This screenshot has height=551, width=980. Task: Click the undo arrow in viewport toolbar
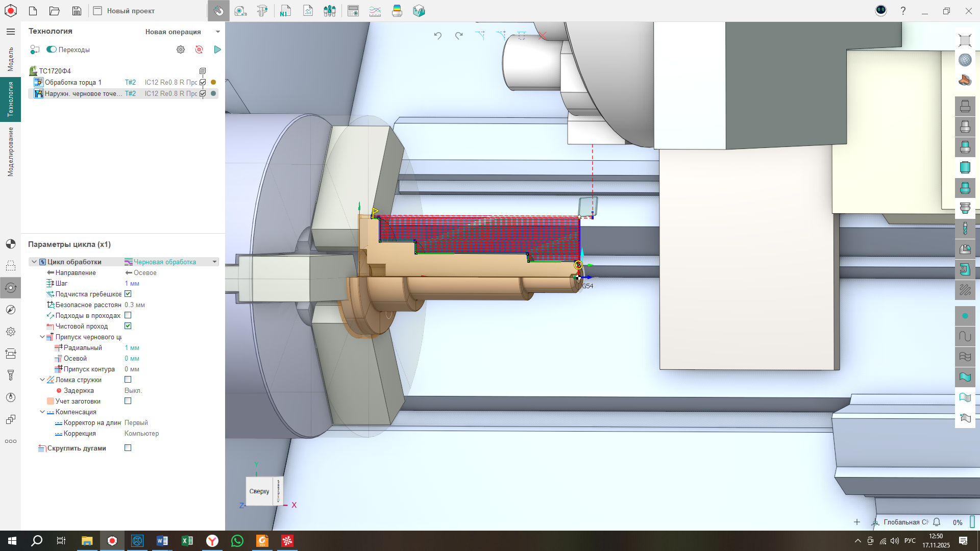(x=437, y=35)
